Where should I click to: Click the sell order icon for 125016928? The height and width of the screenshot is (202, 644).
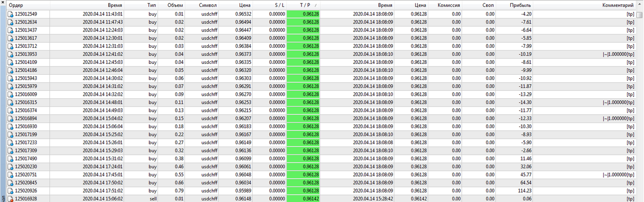[x=10, y=199]
